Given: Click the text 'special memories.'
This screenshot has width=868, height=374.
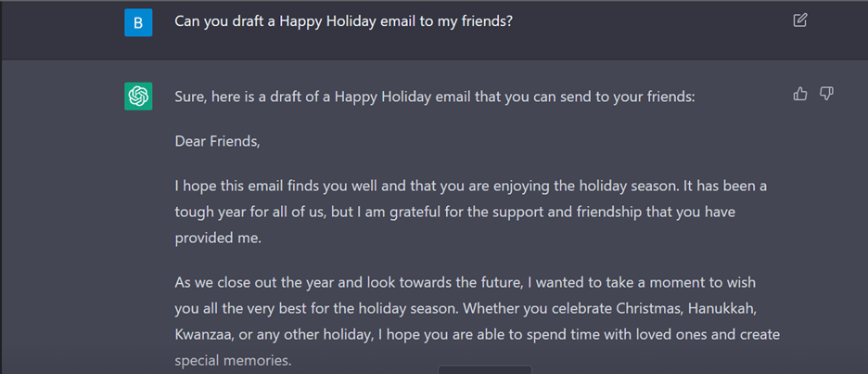Looking at the screenshot, I should point(233,361).
